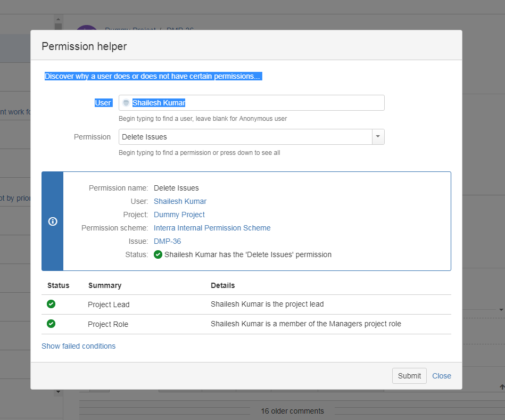Click Show failed conditions
The height and width of the screenshot is (420, 505).
tap(78, 346)
